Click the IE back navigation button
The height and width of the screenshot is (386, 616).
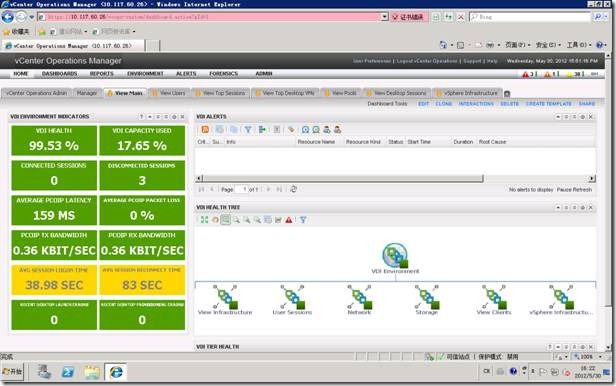point(8,17)
